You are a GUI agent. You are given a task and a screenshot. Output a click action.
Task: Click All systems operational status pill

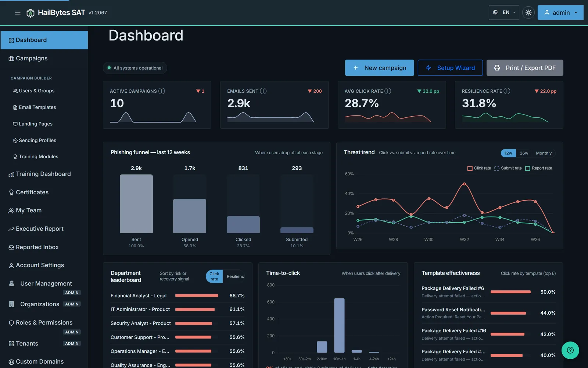pyautogui.click(x=135, y=68)
